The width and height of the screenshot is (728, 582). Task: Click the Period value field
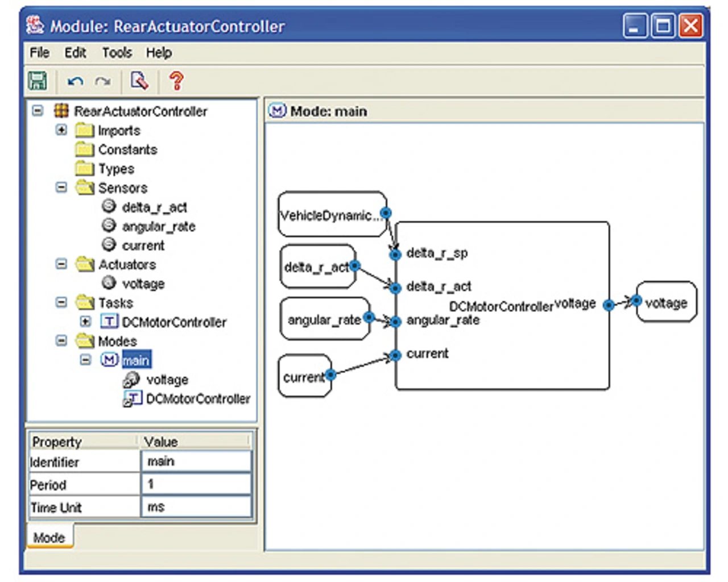[196, 484]
